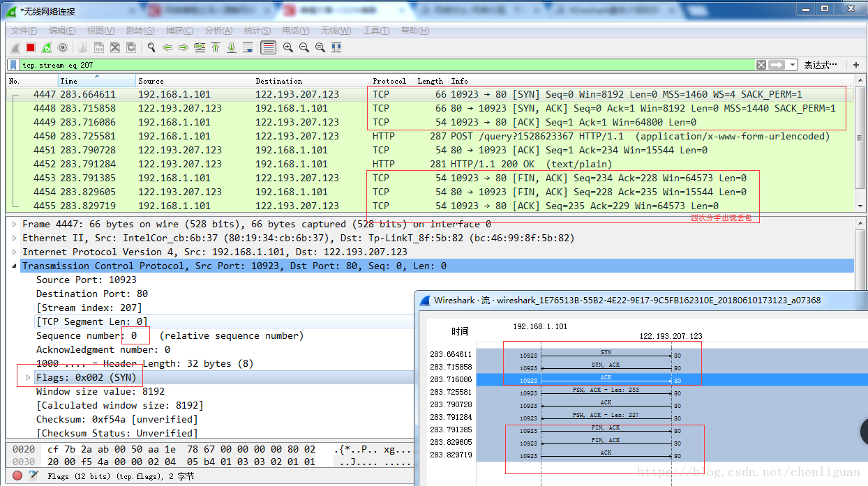
Task: Select the Source Port: 10923 field
Action: coord(87,280)
